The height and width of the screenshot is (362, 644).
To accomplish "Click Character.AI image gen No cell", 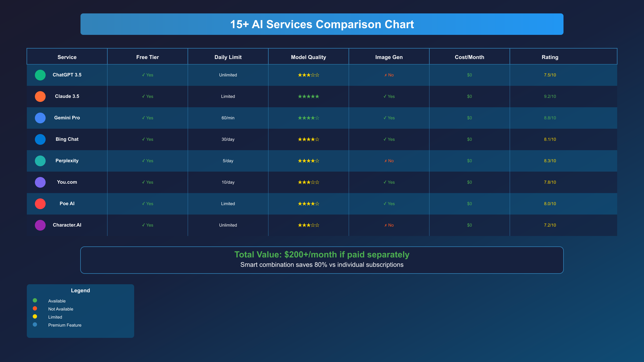I will click(x=389, y=225).
